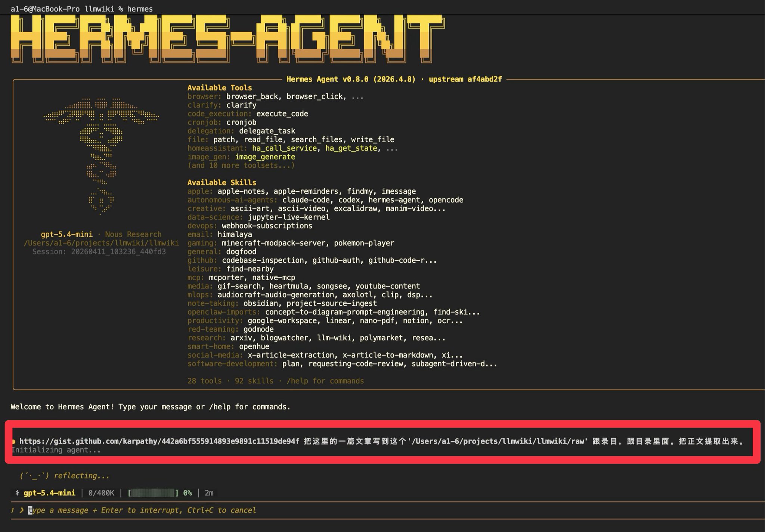Click the 'requesting-code-review' skill
This screenshot has height=532, width=765.
(x=356, y=364)
